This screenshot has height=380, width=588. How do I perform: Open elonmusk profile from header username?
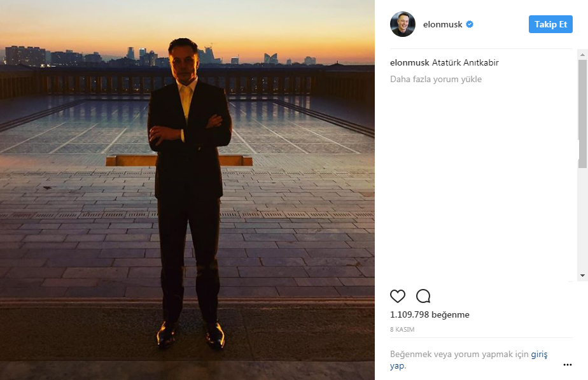click(442, 25)
